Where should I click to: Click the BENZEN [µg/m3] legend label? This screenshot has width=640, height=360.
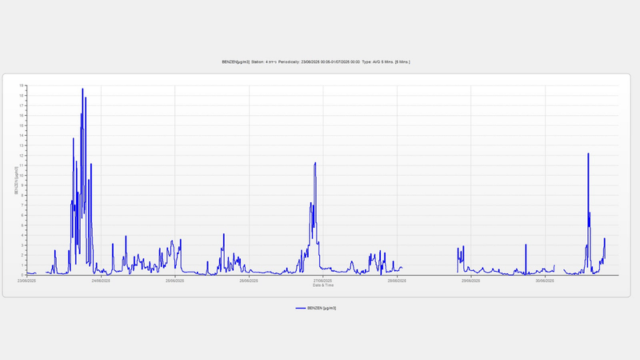(x=322, y=308)
